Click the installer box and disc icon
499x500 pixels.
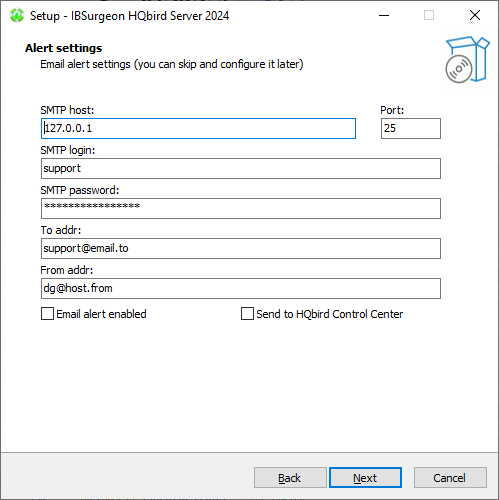(x=467, y=60)
